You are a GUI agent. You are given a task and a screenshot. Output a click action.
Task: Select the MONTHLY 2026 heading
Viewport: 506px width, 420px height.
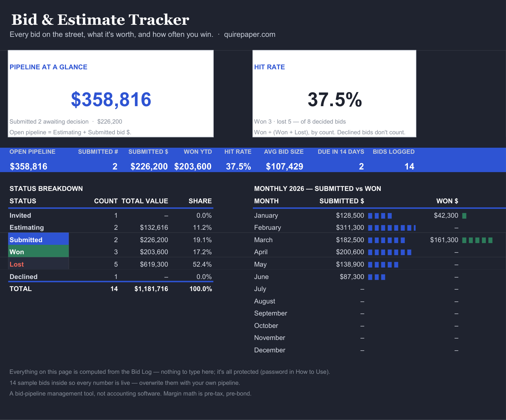317,189
